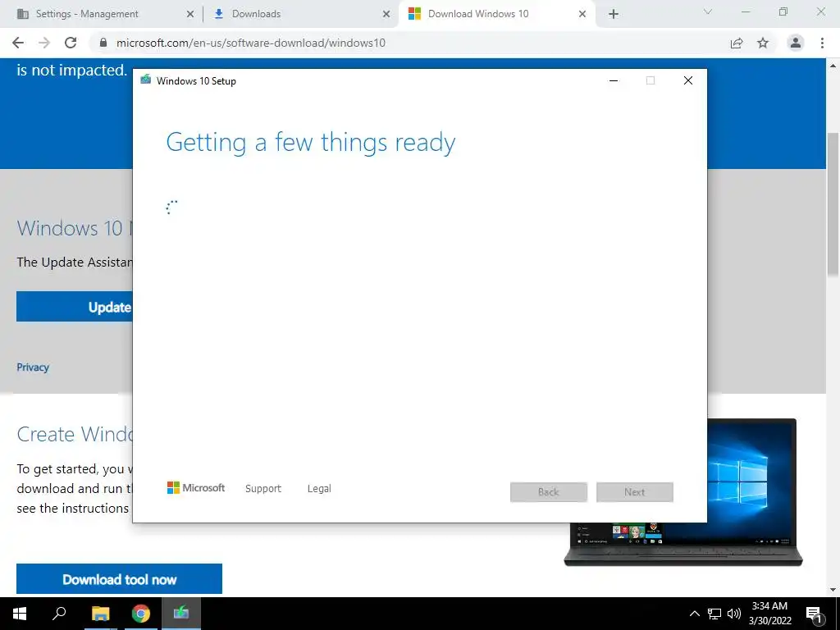Open the Legal link in Setup
Screen dimensions: 840x630
pyautogui.click(x=319, y=489)
